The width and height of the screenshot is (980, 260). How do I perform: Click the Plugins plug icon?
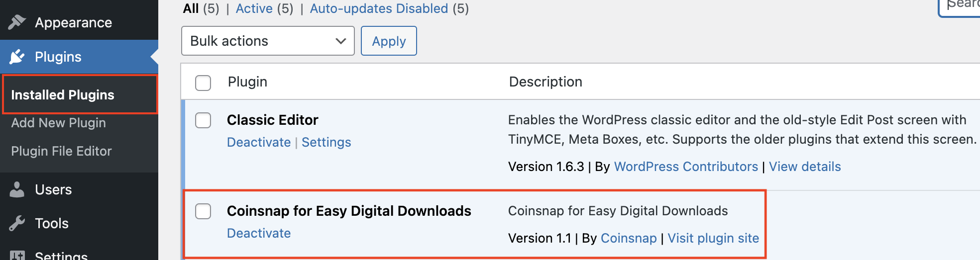point(17,57)
